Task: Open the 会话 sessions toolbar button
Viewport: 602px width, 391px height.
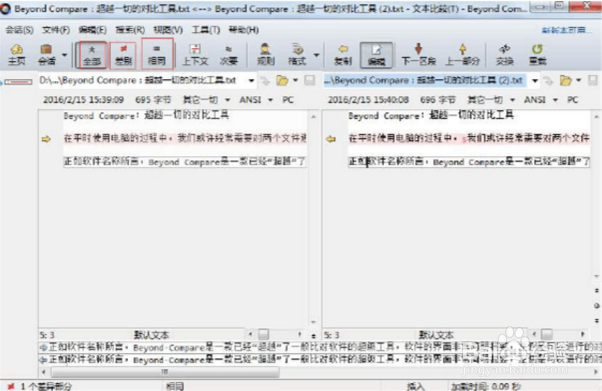Action: (47, 55)
